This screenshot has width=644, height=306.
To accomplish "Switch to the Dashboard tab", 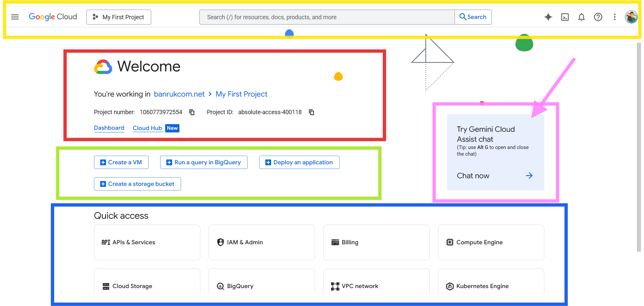I will [109, 128].
